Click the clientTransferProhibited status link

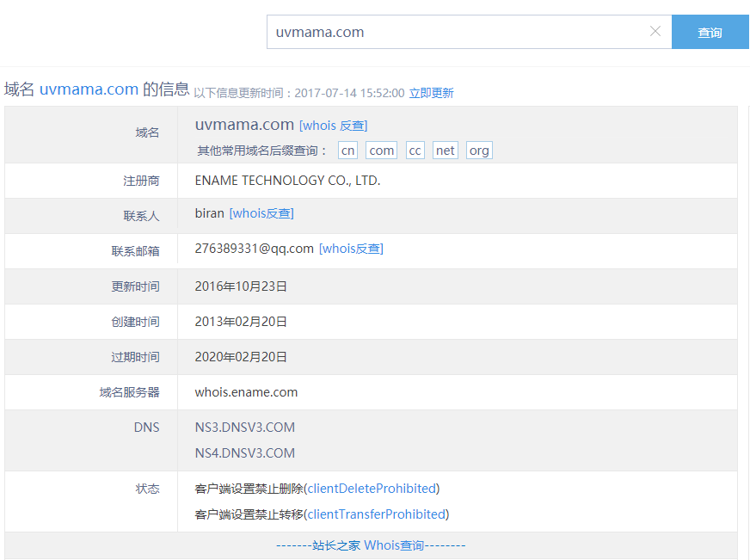377,514
